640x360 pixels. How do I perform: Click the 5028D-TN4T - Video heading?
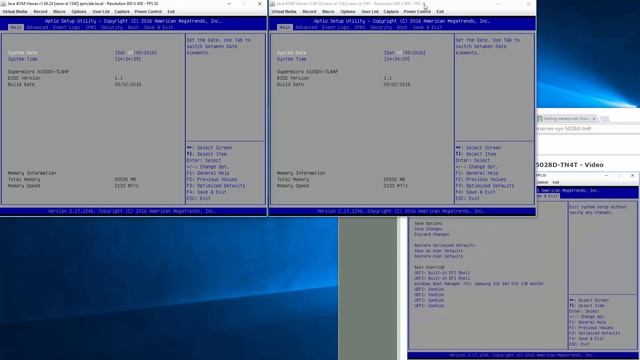(x=570, y=165)
